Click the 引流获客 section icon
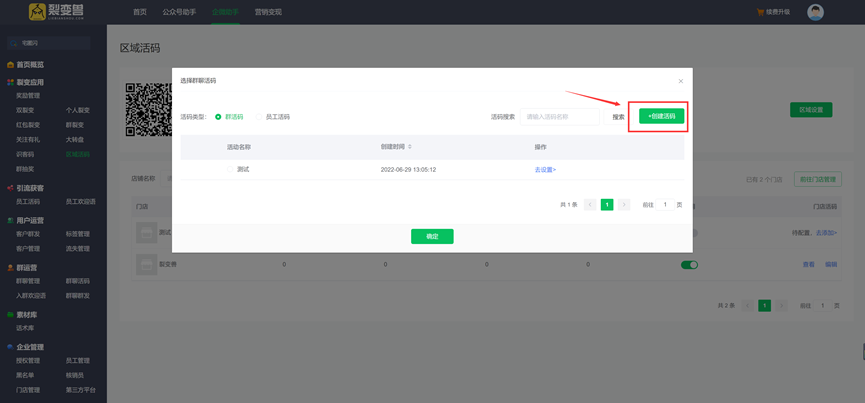865x403 pixels. (10, 188)
